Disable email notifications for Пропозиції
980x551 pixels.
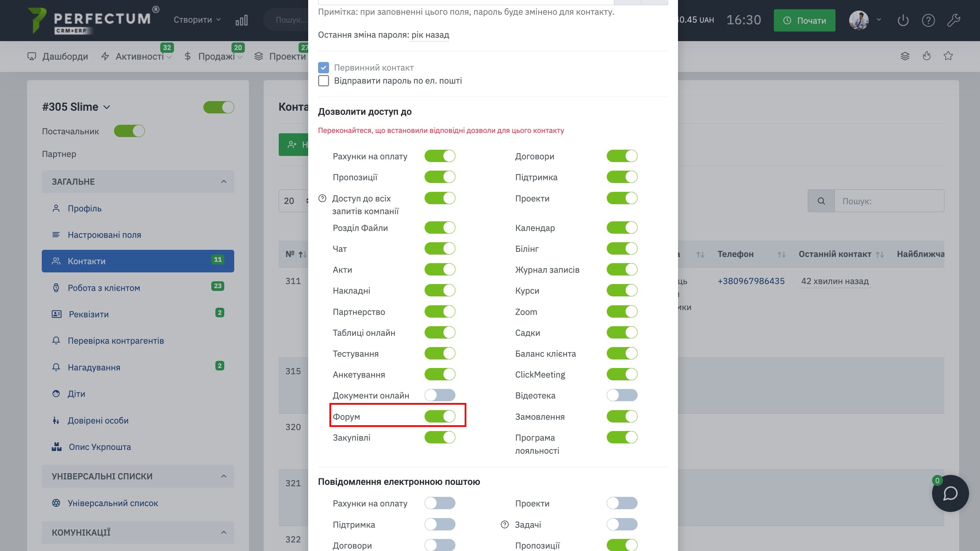622,545
